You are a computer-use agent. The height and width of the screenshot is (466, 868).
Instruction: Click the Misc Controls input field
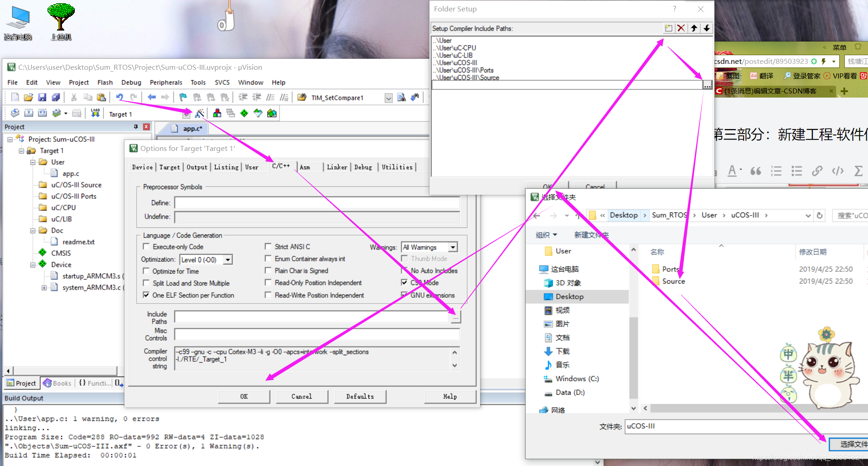point(317,334)
